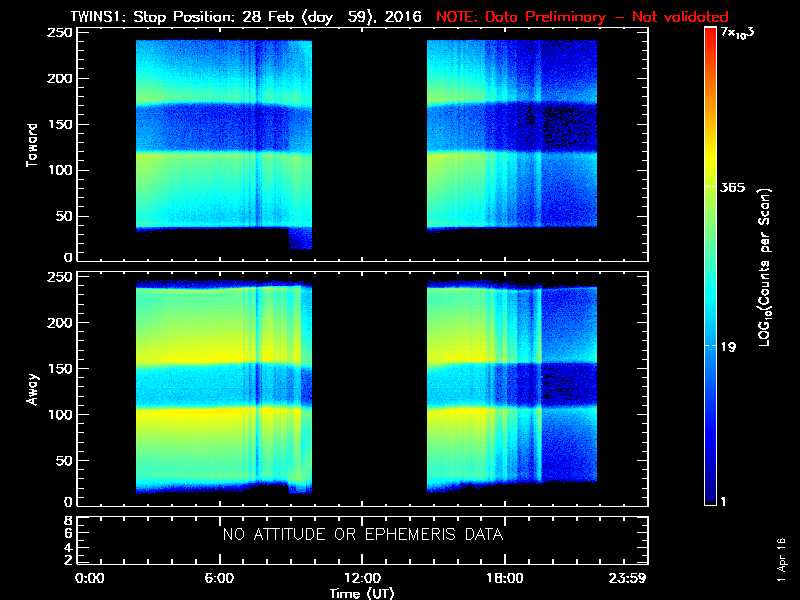Click the '50' tick on the Toward axis
The width and height of the screenshot is (800, 600).
65,216
